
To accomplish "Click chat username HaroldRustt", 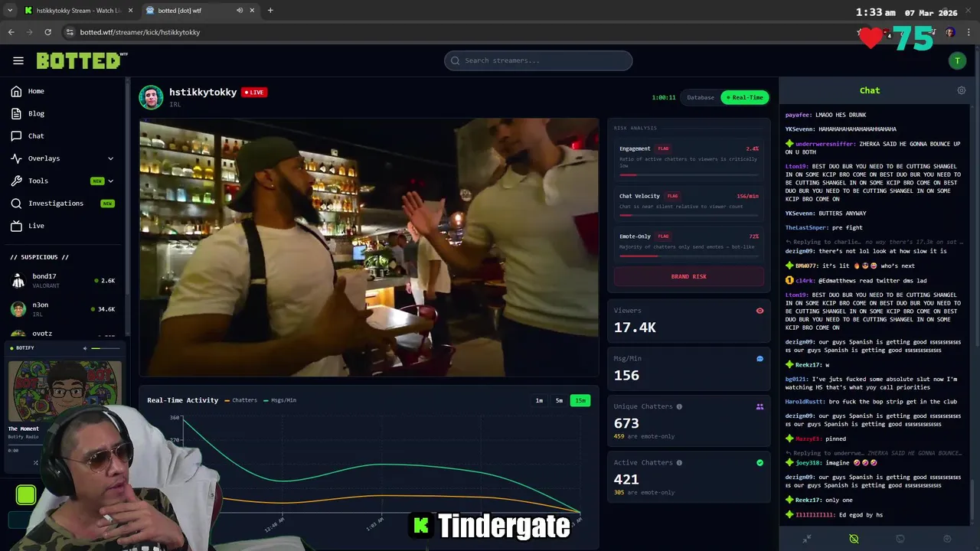I will [x=805, y=401].
